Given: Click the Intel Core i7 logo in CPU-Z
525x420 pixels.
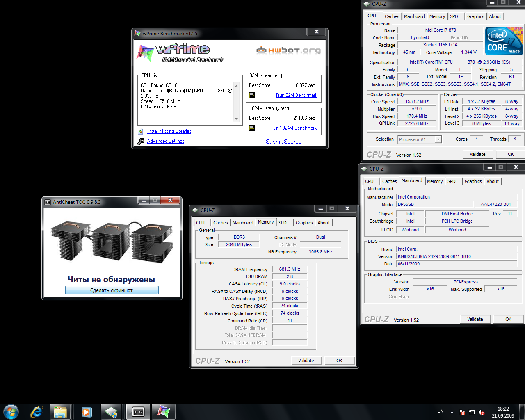Looking at the screenshot, I should click(504, 41).
